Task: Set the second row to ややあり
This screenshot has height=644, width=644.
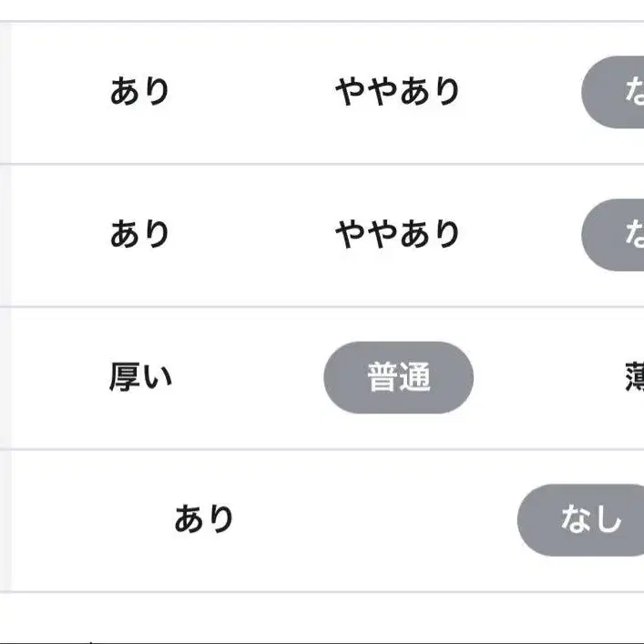Action: [x=397, y=235]
